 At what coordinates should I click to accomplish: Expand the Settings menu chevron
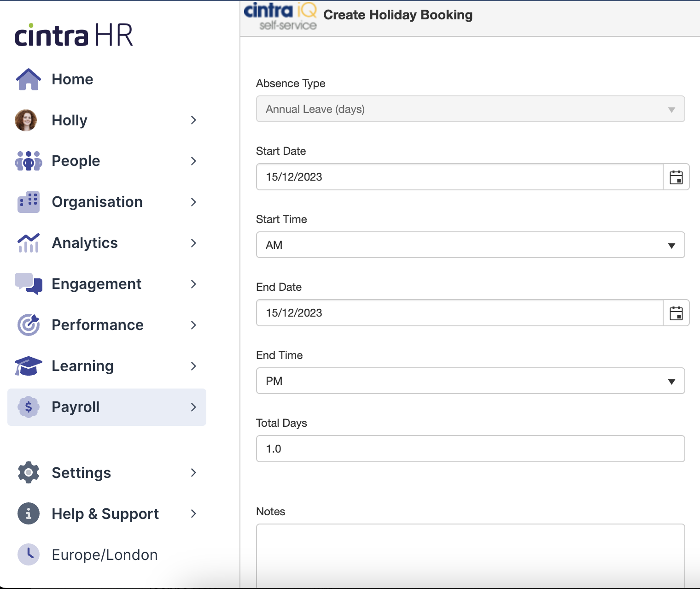[193, 473]
